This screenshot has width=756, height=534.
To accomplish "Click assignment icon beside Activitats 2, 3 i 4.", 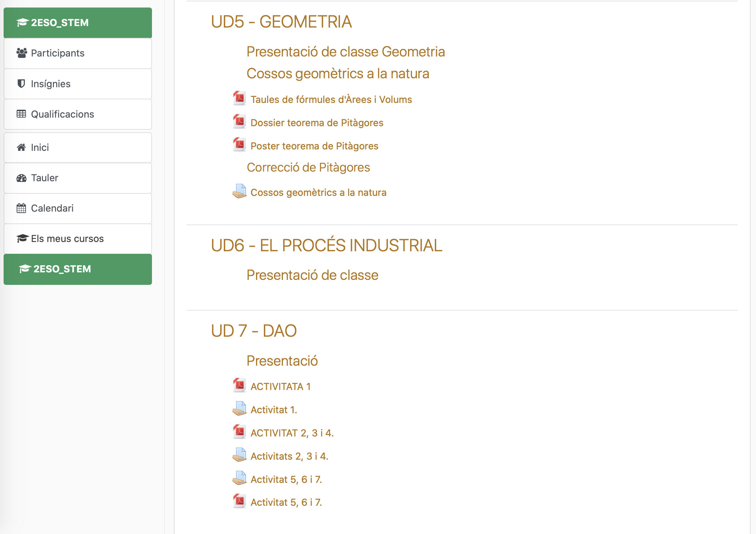I will pyautogui.click(x=239, y=455).
